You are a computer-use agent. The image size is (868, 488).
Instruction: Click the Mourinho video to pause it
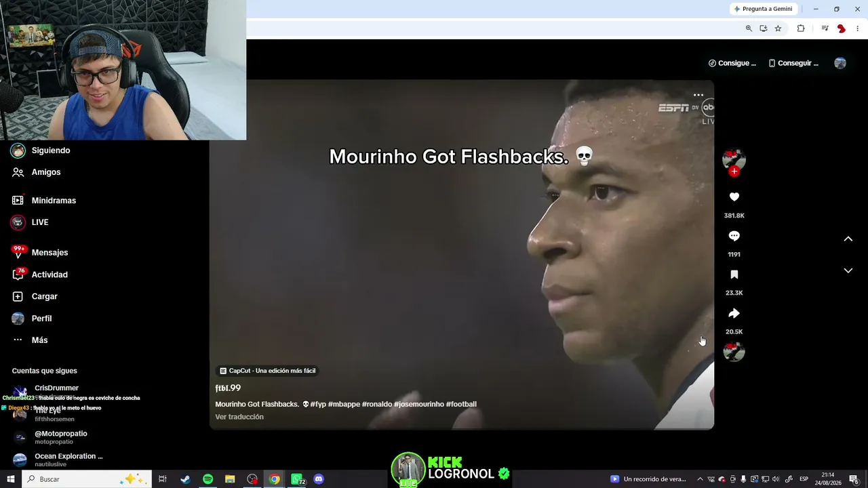coord(461,255)
